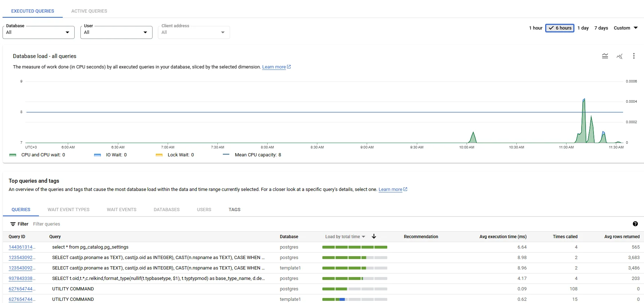
Task: Click external link icon beside top queries Learn more
Action: 405,190
